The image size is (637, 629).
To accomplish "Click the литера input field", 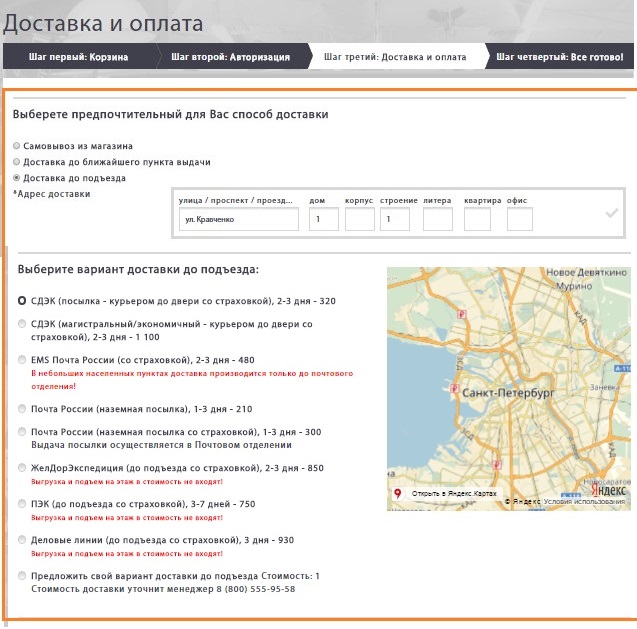I will (x=438, y=219).
